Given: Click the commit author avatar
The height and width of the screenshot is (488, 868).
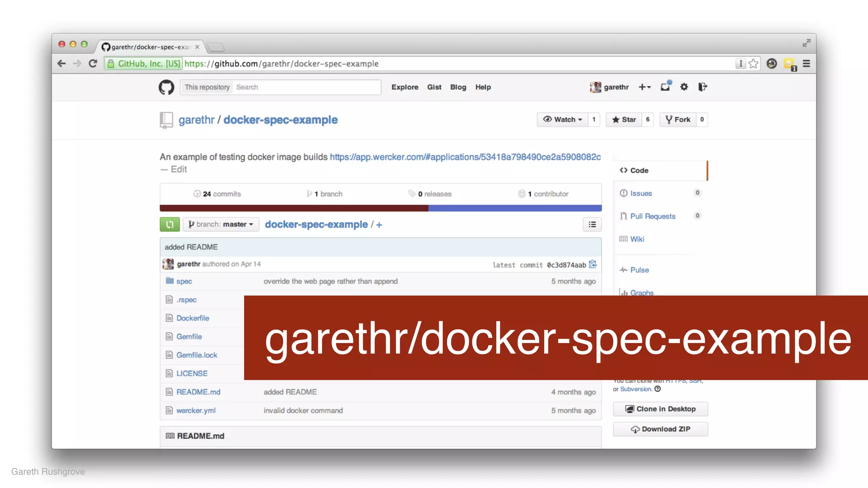Looking at the screenshot, I should coord(168,264).
